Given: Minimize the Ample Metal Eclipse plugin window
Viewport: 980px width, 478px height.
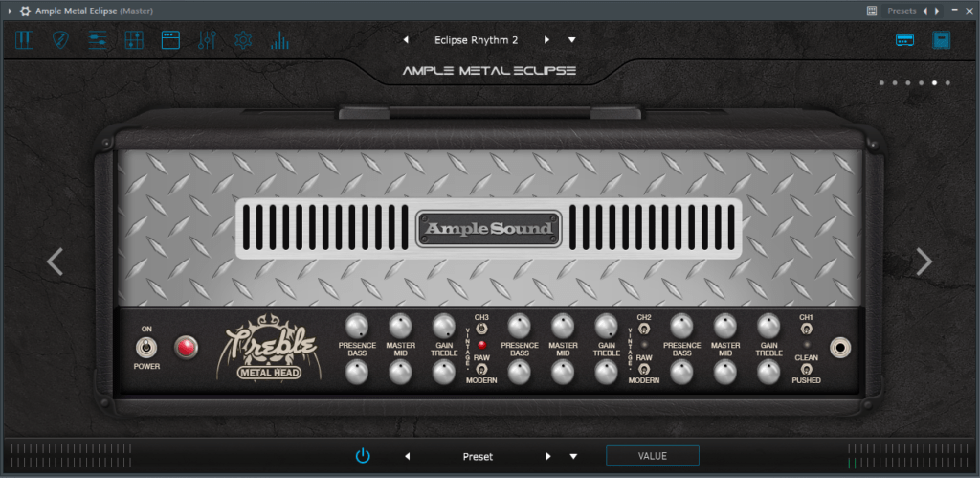Looking at the screenshot, I should click(954, 10).
